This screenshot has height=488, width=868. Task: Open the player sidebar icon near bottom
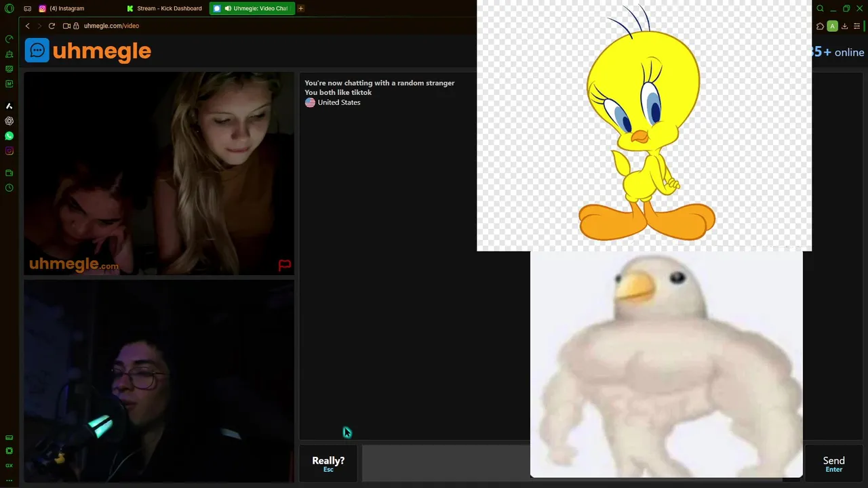tap(9, 438)
